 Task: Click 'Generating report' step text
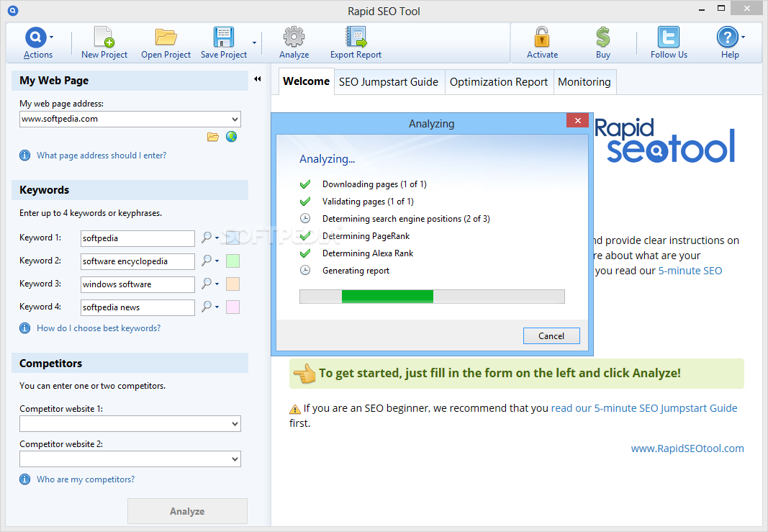click(x=356, y=271)
